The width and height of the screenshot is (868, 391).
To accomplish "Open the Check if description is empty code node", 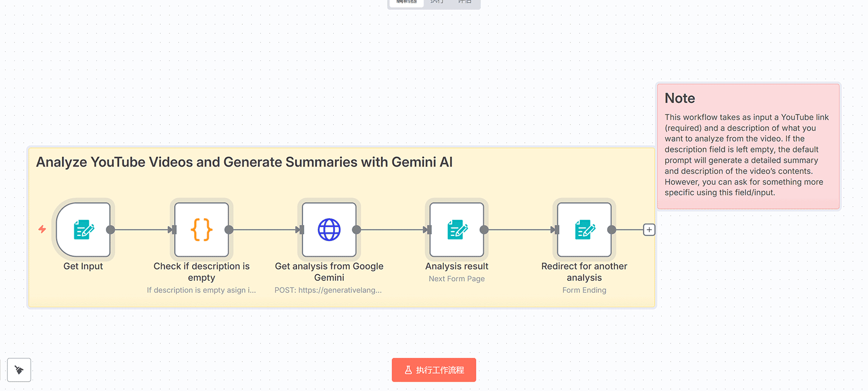I will tap(202, 230).
